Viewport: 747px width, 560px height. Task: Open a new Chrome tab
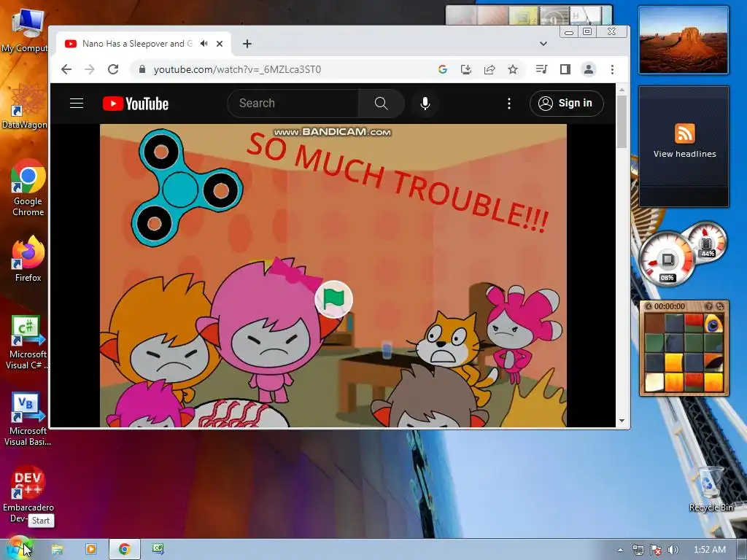[x=247, y=44]
